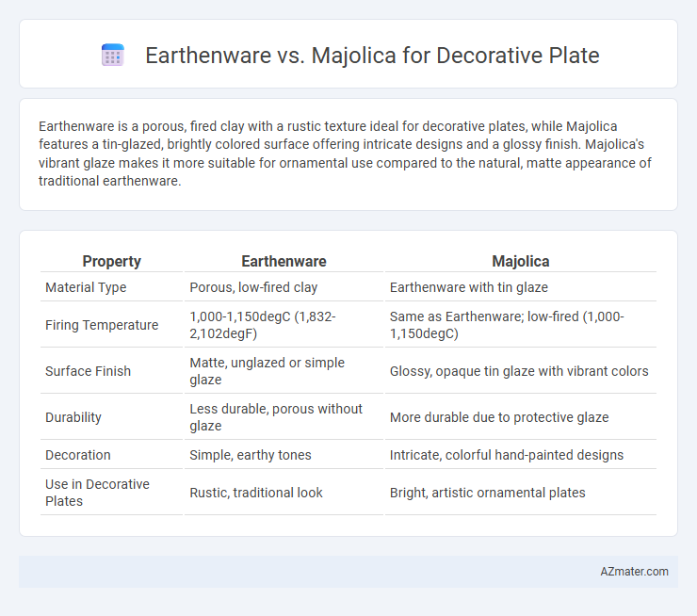Click the '1,000-1,150degC (1,832-2,102degF)' cell
697x616 pixels.
tap(284, 325)
